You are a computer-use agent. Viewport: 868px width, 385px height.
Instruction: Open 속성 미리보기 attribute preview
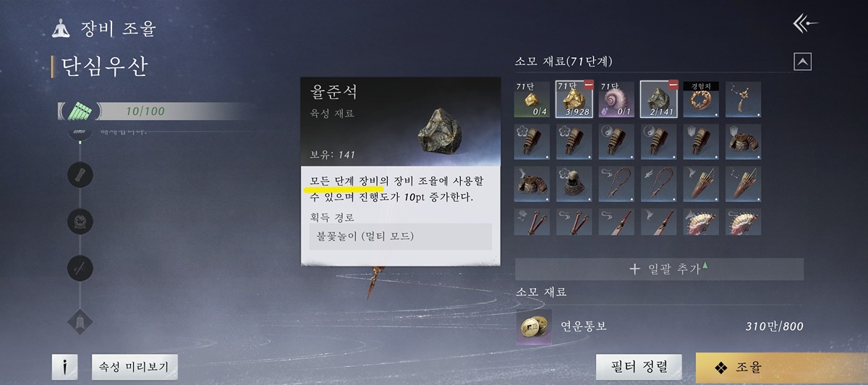pyautogui.click(x=135, y=367)
